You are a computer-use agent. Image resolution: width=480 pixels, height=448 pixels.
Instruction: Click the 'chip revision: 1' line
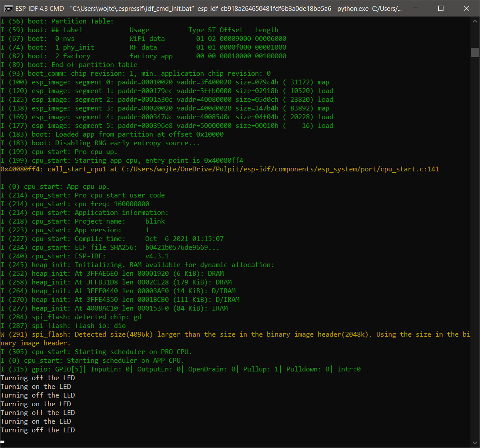click(136, 74)
